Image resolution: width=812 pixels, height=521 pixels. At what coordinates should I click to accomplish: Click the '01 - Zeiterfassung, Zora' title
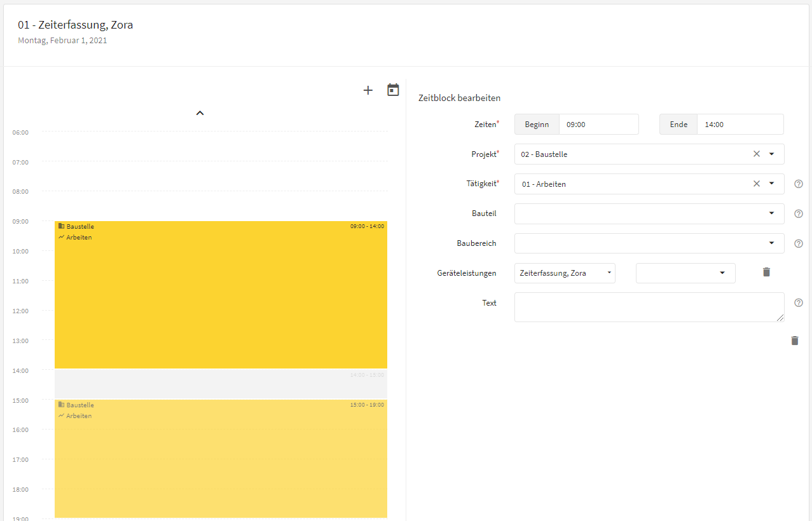(76, 25)
